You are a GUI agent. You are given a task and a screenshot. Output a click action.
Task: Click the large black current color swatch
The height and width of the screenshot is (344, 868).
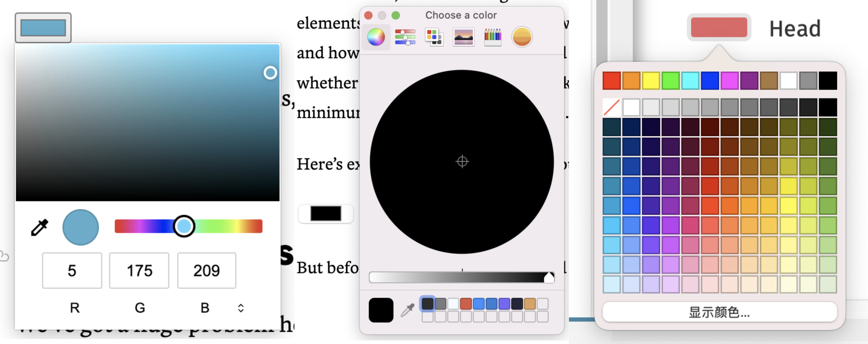point(381,310)
